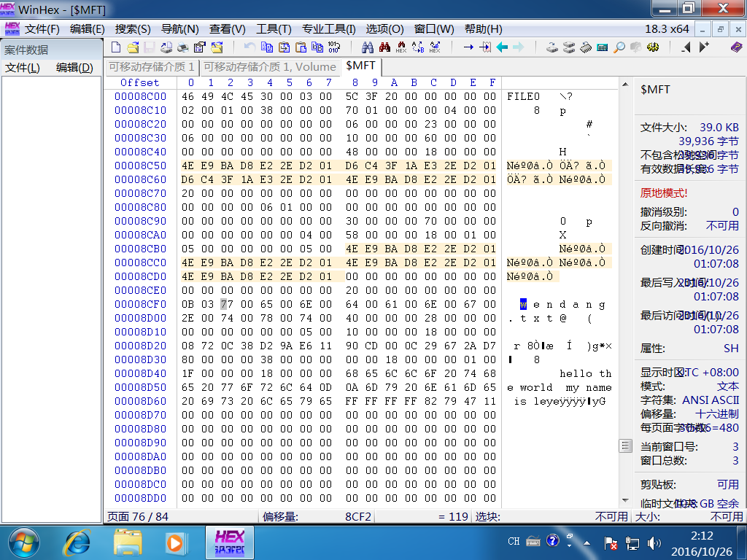Image resolution: width=747 pixels, height=560 pixels.
Task: Click the blue binoculars Find text icon
Action: [x=368, y=47]
